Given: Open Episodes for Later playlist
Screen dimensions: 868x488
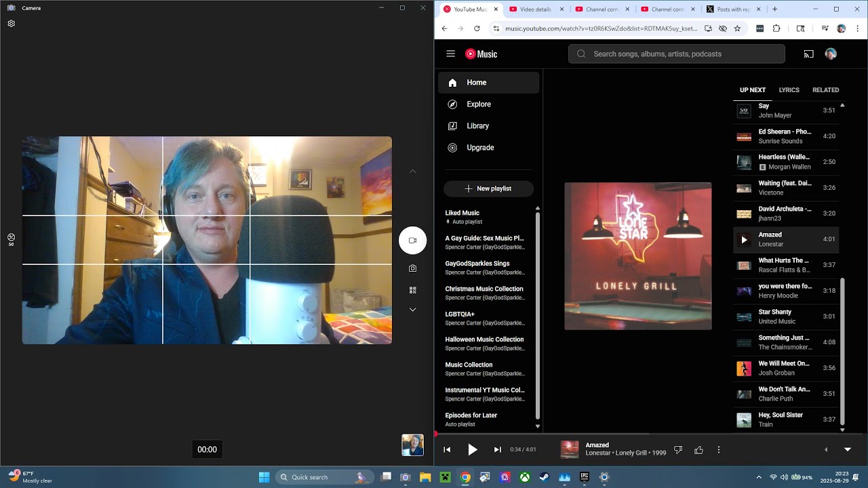Looking at the screenshot, I should click(x=488, y=420).
